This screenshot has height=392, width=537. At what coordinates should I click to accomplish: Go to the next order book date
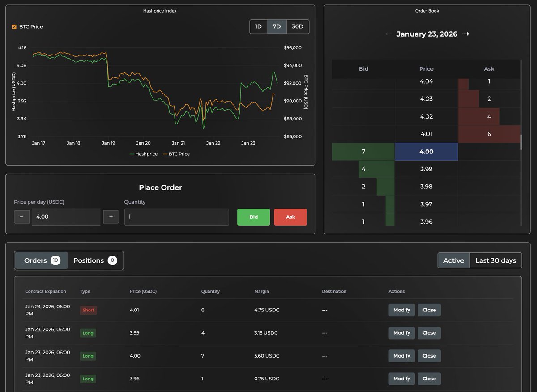pyautogui.click(x=465, y=34)
